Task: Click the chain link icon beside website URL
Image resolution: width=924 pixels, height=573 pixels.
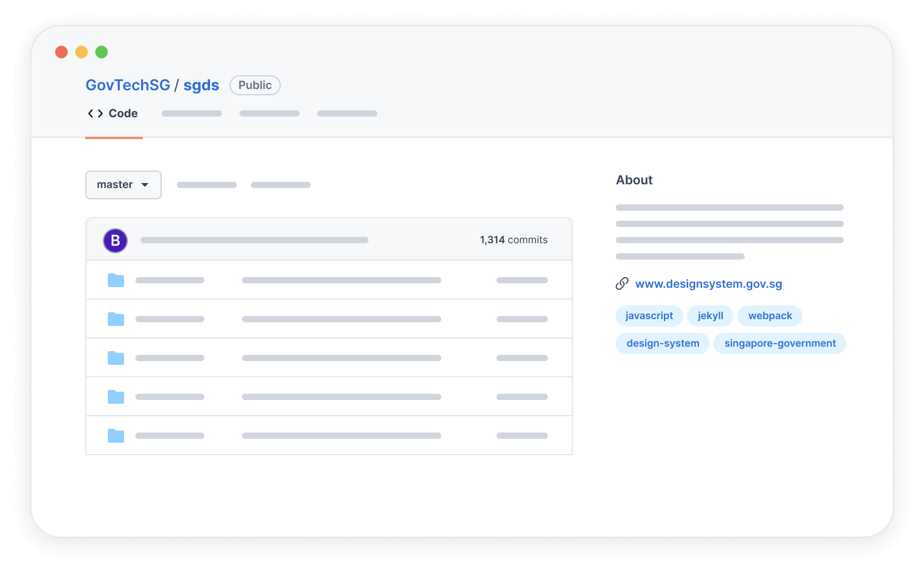Action: [x=622, y=284]
